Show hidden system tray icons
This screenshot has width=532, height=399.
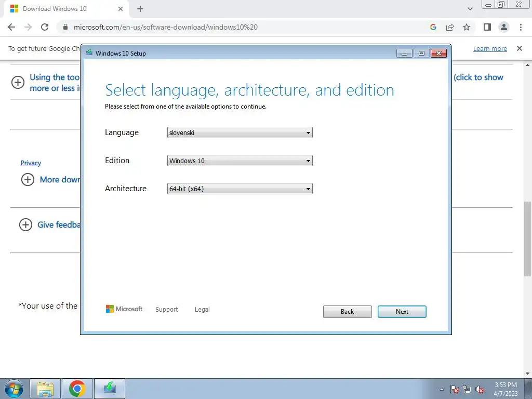[442, 389]
